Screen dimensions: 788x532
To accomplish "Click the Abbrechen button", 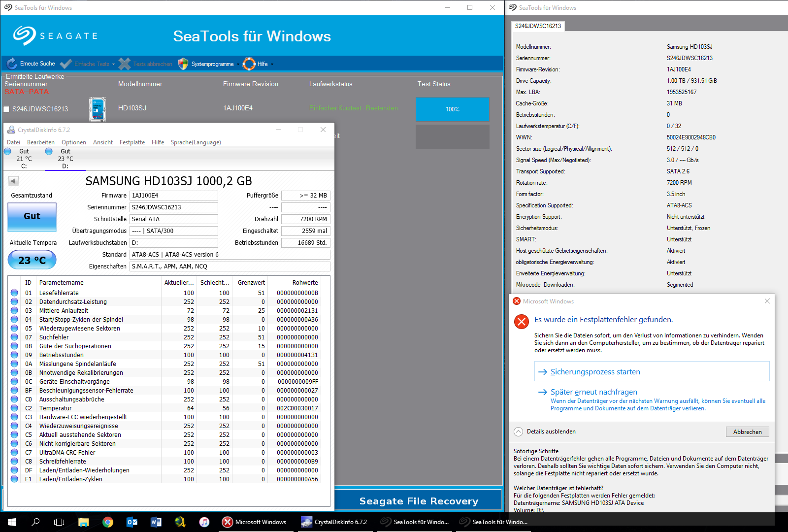I will pos(747,432).
